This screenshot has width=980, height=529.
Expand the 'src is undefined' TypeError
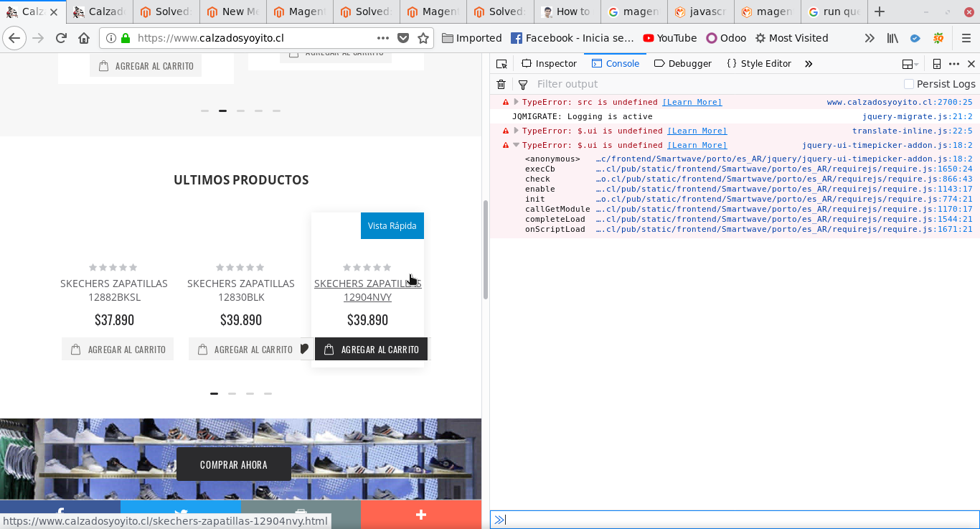516,102
